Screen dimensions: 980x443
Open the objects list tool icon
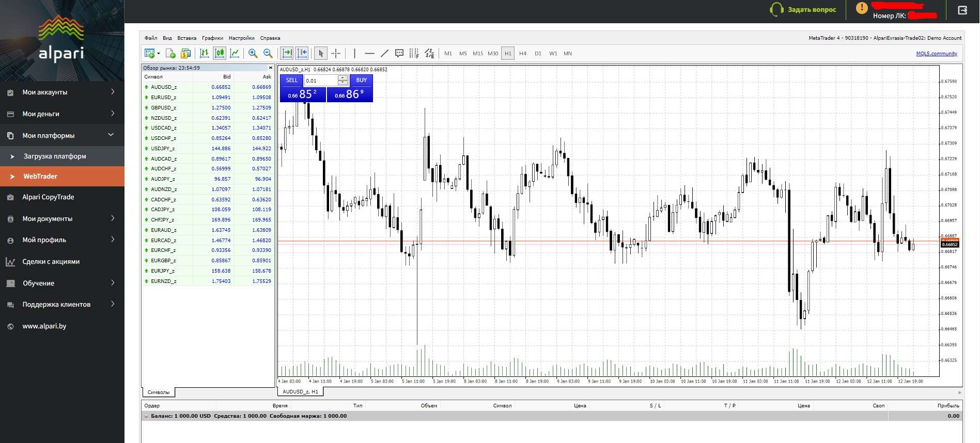[x=429, y=53]
